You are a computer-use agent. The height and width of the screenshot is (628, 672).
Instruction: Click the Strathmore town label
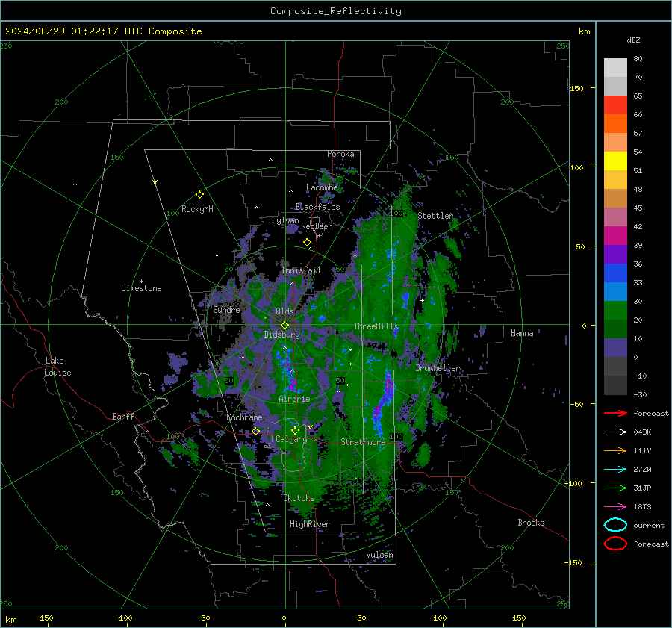363,442
